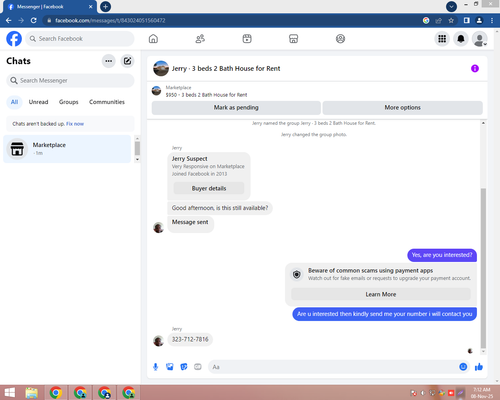
Task: Click the Marketplace listing thumbnail under header
Action: (x=156, y=91)
